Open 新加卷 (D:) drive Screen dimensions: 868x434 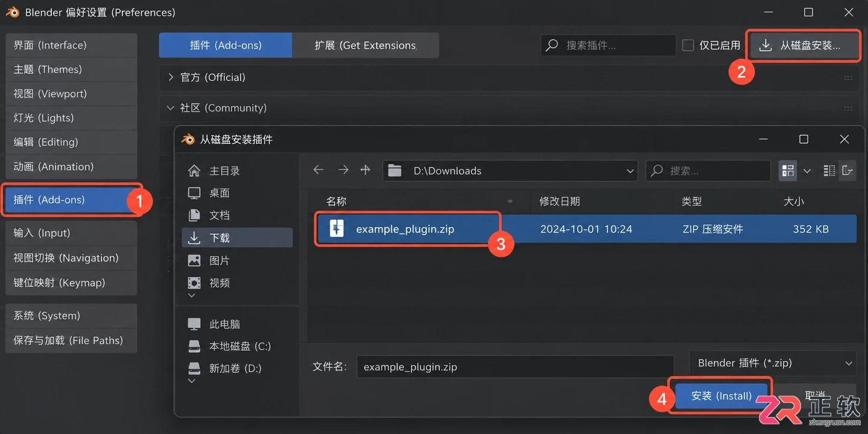(237, 368)
